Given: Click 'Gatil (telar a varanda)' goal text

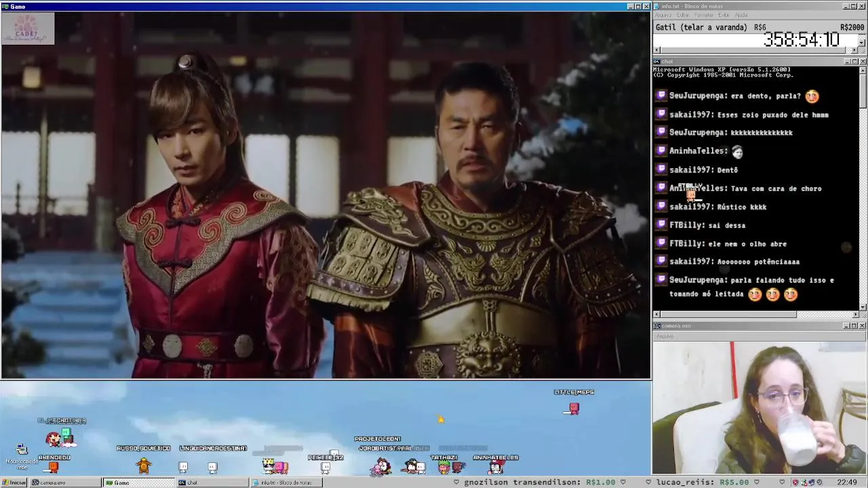Looking at the screenshot, I should tap(701, 28).
